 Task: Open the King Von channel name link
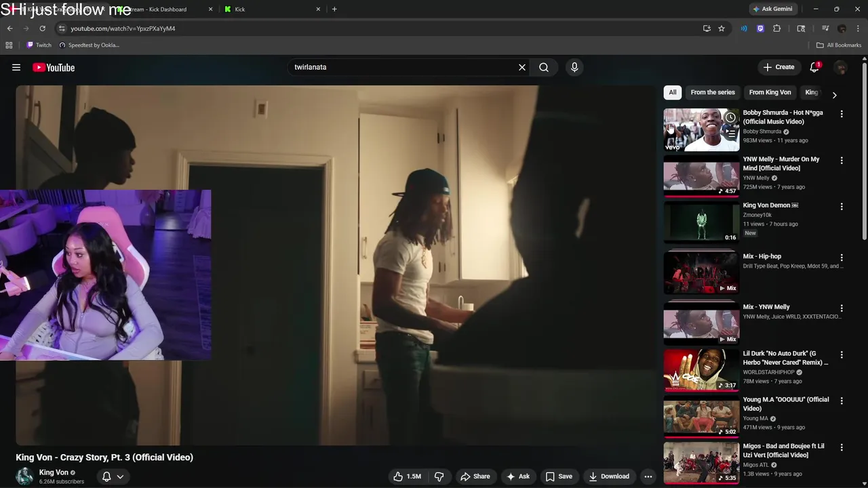pyautogui.click(x=54, y=472)
